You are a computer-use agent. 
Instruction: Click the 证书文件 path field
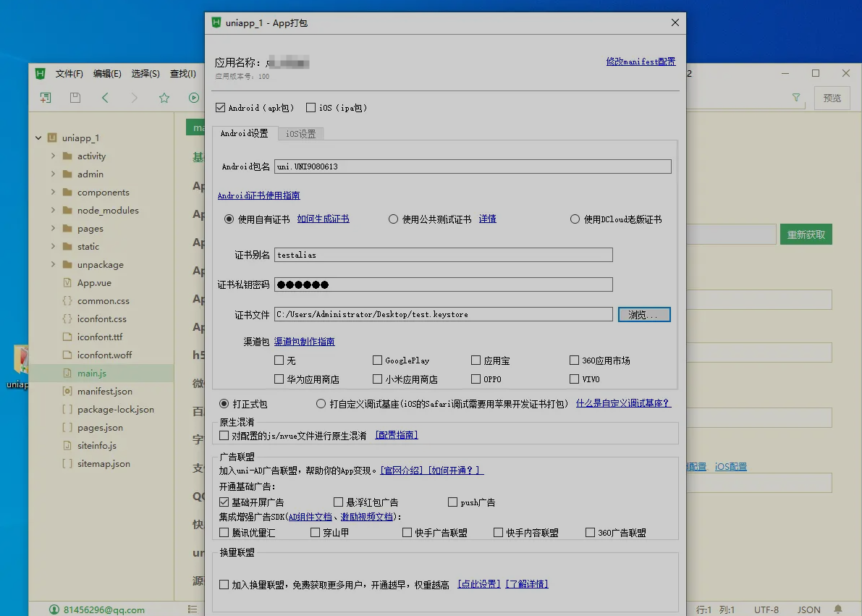444,314
